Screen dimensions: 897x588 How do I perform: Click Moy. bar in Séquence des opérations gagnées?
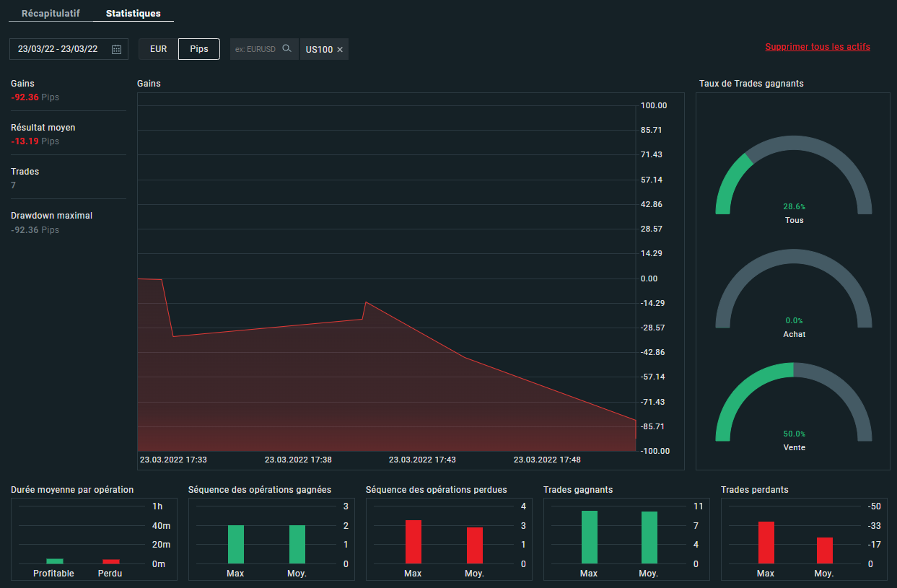pyautogui.click(x=297, y=545)
